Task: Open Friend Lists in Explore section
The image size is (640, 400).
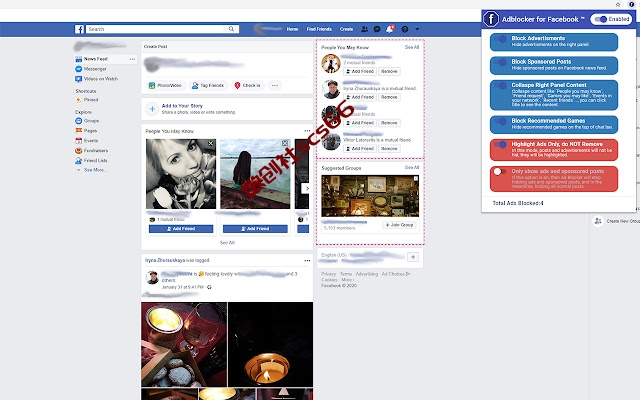Action: [x=95, y=160]
